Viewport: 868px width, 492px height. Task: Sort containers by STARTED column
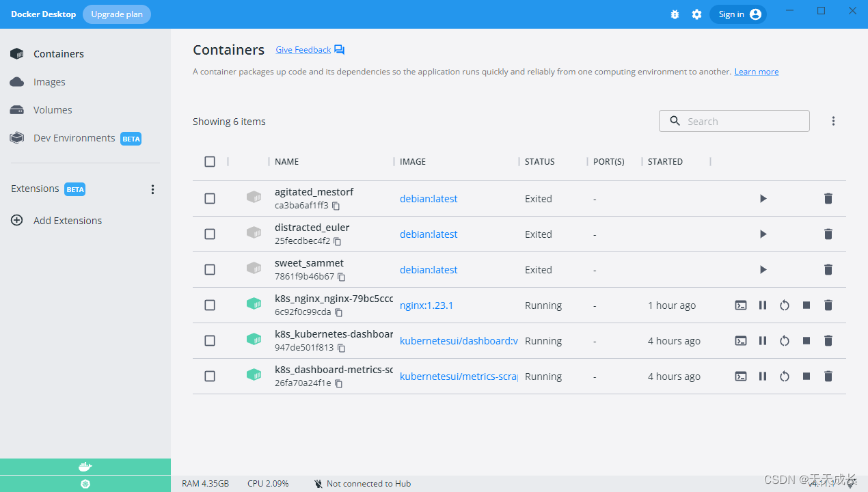click(x=665, y=162)
